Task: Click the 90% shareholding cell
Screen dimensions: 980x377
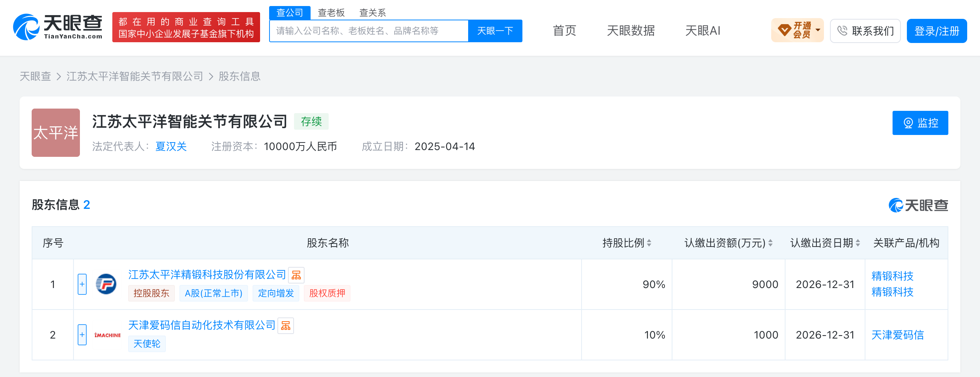Action: tap(626, 284)
